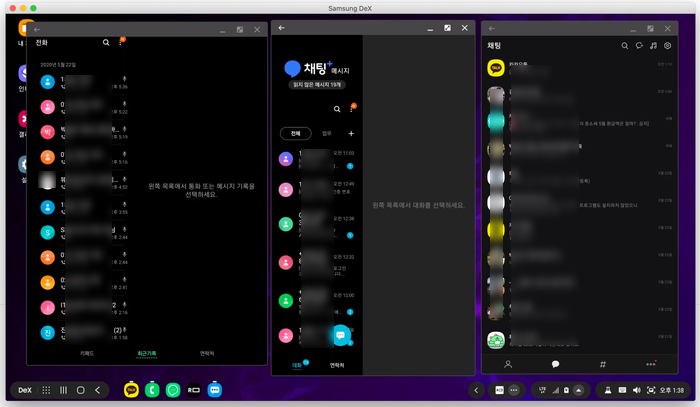
Task: Start a new chat in KakaoTalk
Action: (639, 46)
